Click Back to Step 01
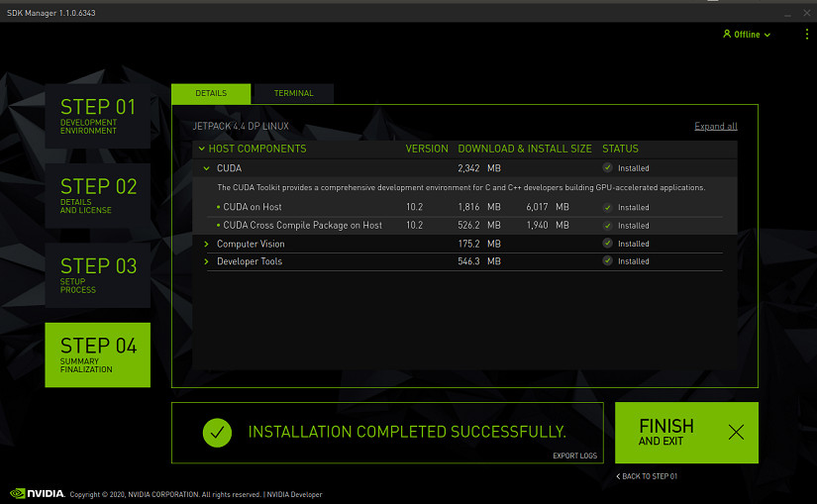The width and height of the screenshot is (817, 504). 647,476
